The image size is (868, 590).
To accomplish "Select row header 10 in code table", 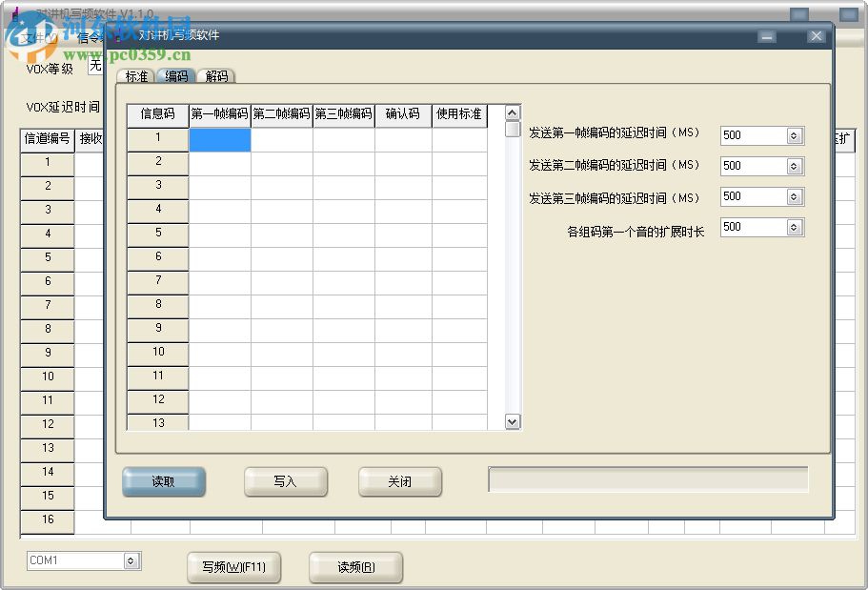I will [158, 354].
